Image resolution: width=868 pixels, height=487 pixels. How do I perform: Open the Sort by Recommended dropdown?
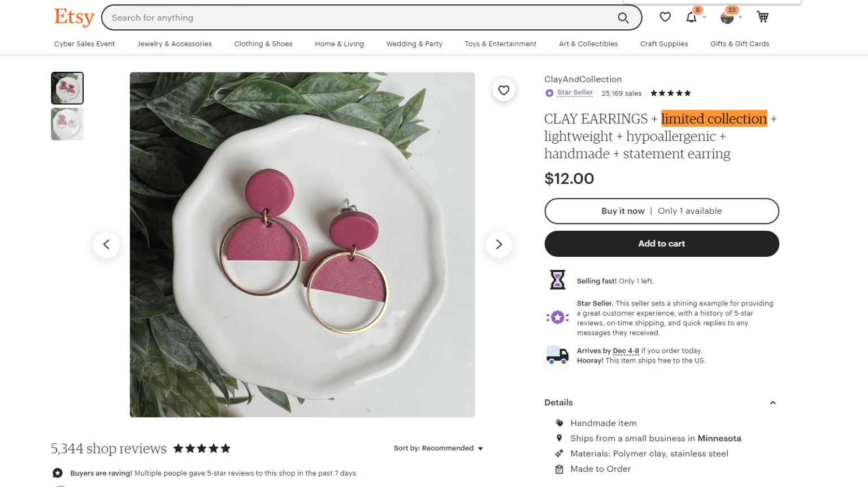pos(438,448)
